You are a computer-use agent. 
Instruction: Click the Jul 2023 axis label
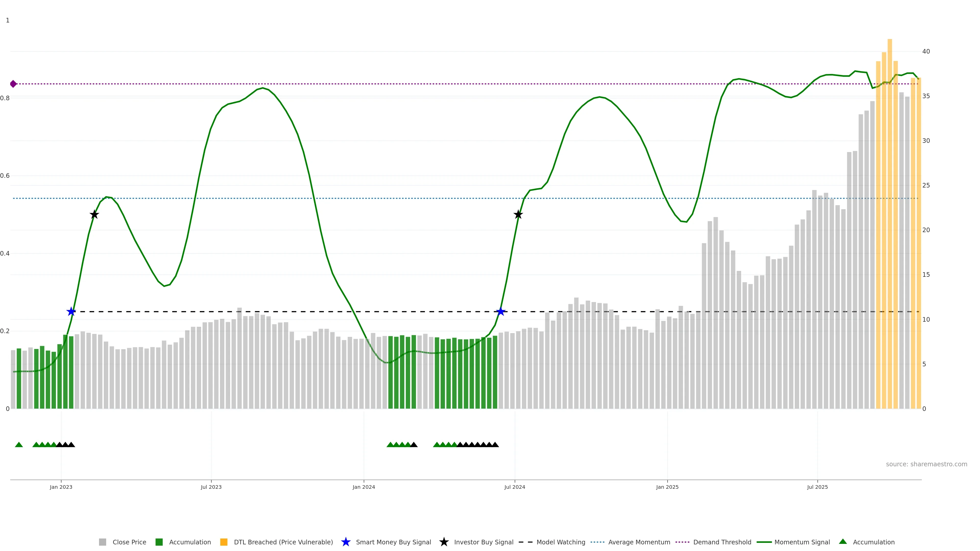pyautogui.click(x=211, y=487)
